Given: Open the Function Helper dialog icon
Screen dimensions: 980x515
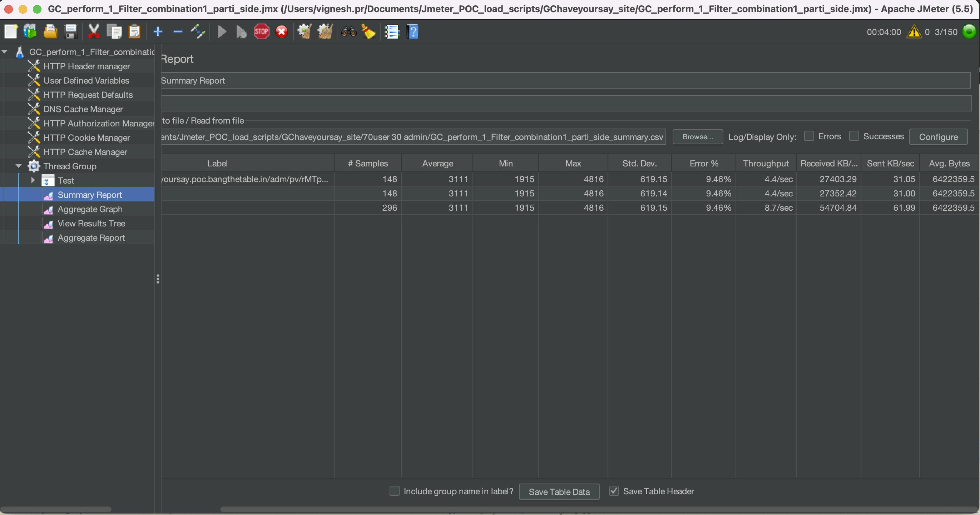Looking at the screenshot, I should [392, 31].
